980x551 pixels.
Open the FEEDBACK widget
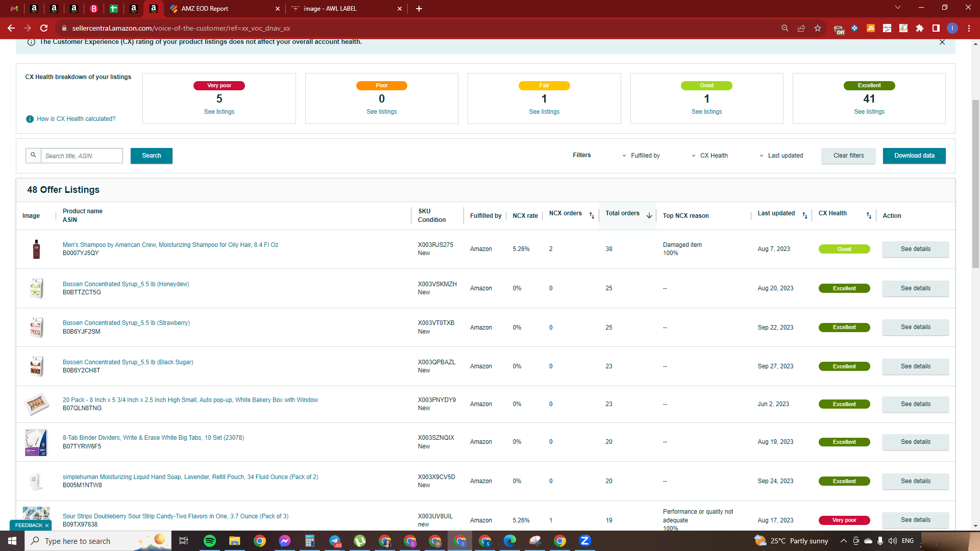(x=29, y=525)
